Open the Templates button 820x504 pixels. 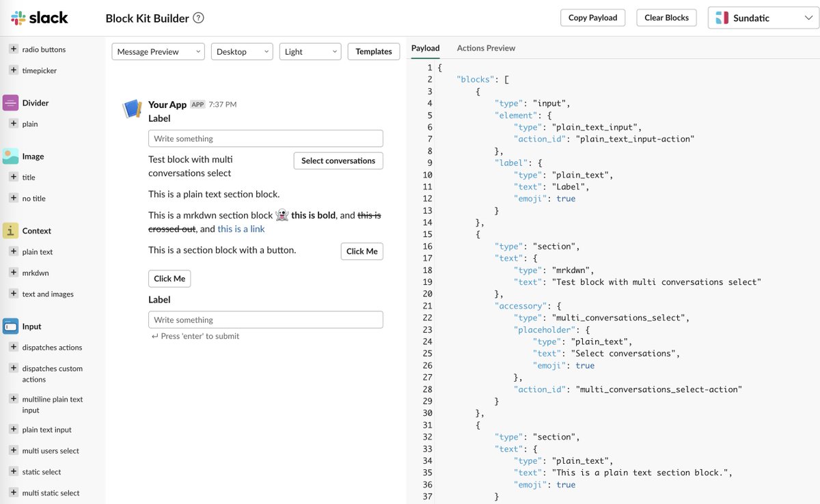click(374, 52)
